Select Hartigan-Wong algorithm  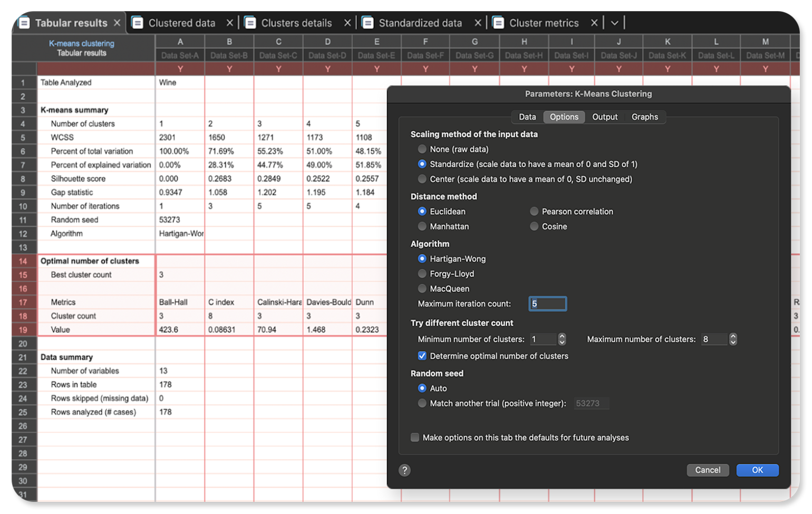pyautogui.click(x=422, y=259)
